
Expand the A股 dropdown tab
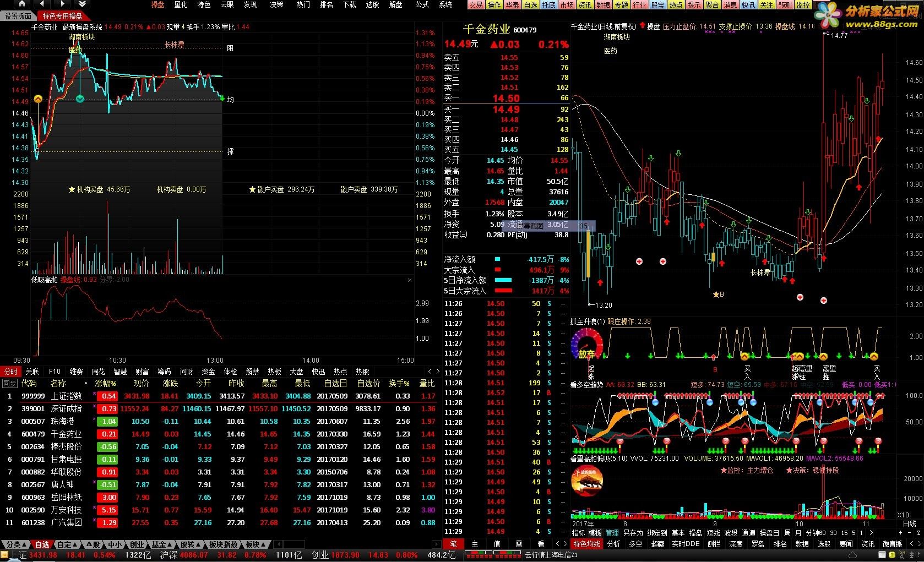point(94,544)
